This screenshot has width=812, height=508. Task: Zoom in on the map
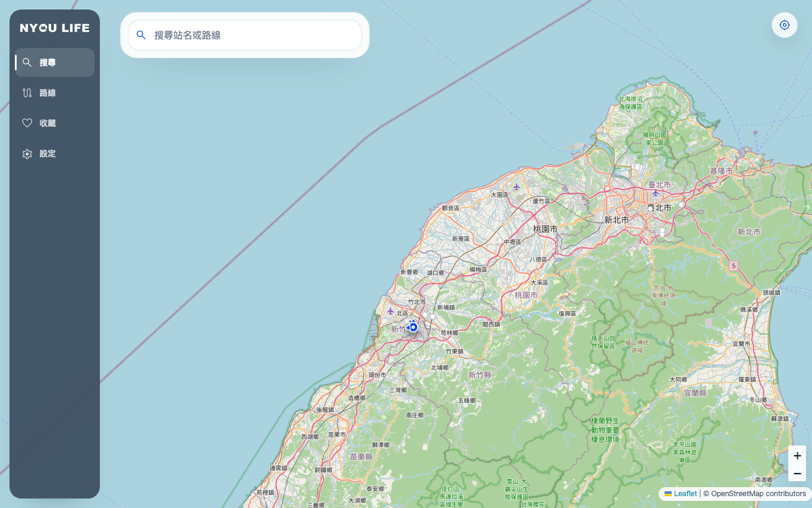tap(797, 456)
